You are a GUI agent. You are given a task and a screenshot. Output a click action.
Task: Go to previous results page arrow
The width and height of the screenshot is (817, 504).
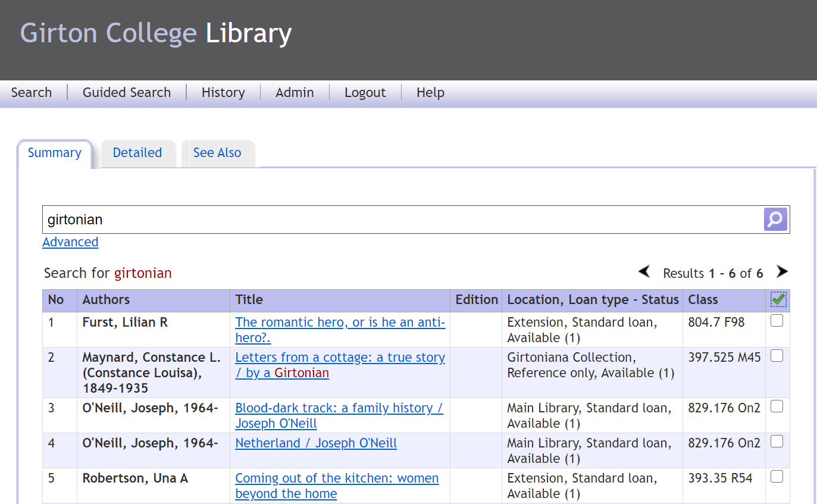[x=644, y=272]
